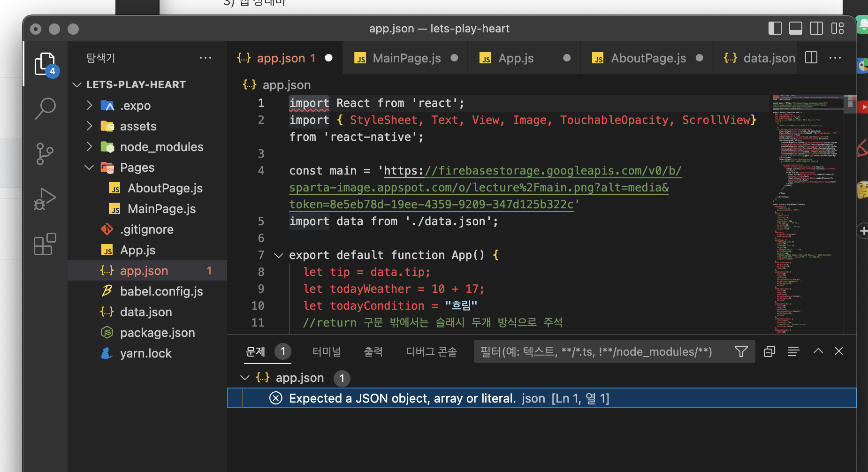Close the unsaved MainPage.js tab dot
Screen dimensions: 868x472
click(x=454, y=58)
